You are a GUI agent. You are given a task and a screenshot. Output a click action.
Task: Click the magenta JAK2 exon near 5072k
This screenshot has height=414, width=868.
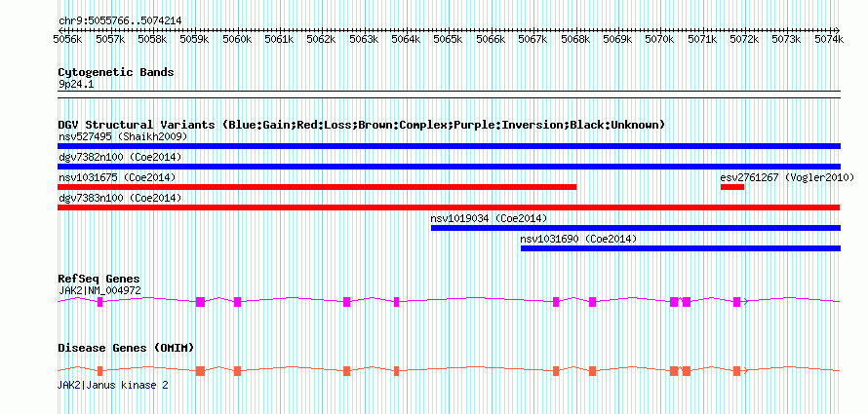click(736, 302)
